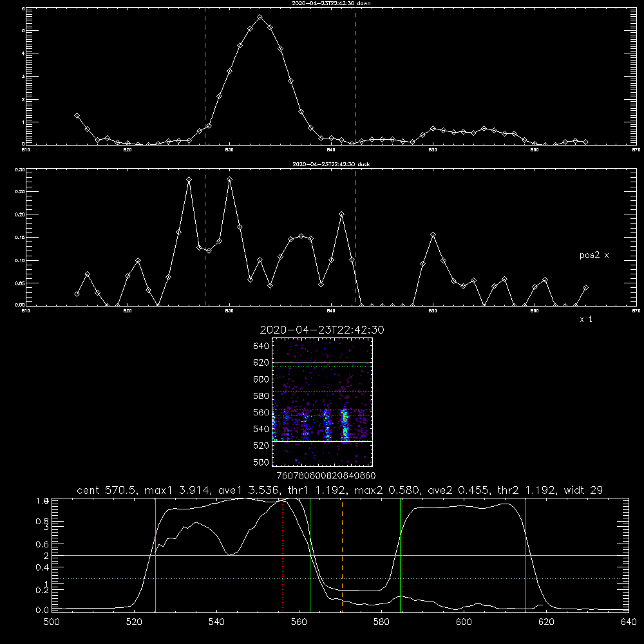The width and height of the screenshot is (644, 644).
Task: Click red dotted vertical line near 556 in bottom plot
Action: pos(282,554)
